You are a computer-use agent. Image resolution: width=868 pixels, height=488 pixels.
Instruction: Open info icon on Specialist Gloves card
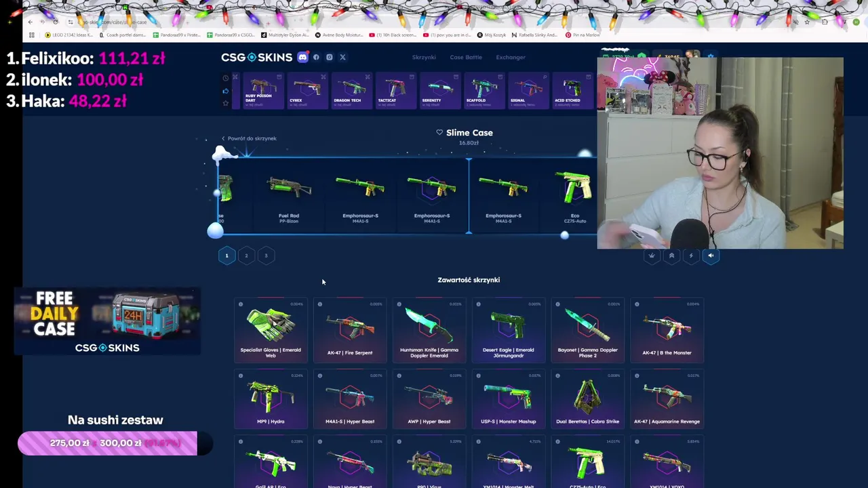[x=241, y=304]
